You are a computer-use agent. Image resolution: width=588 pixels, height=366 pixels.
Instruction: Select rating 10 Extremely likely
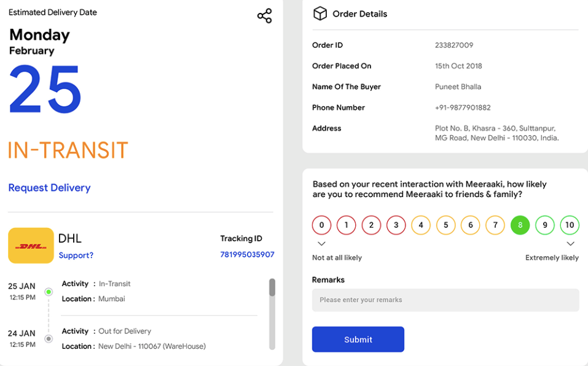570,225
